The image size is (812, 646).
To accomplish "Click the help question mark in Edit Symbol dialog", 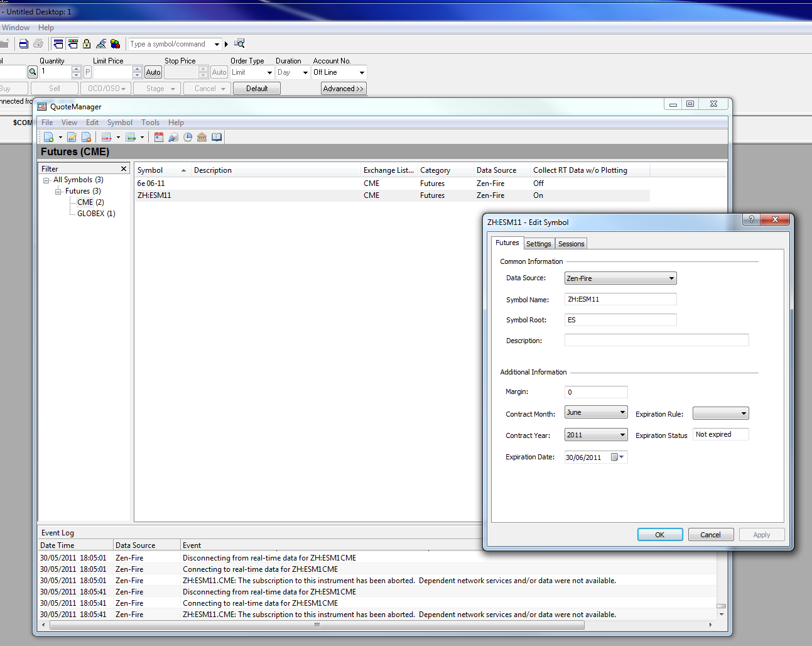I will click(x=751, y=219).
